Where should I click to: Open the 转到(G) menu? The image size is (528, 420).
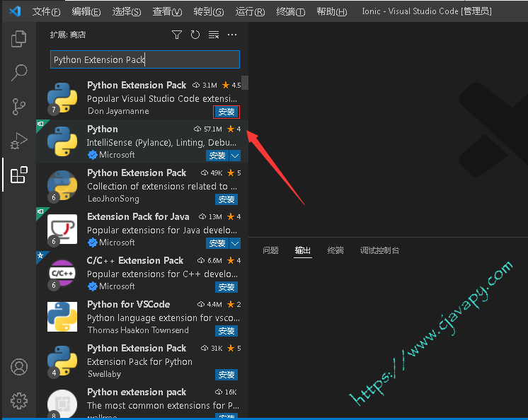(x=208, y=12)
